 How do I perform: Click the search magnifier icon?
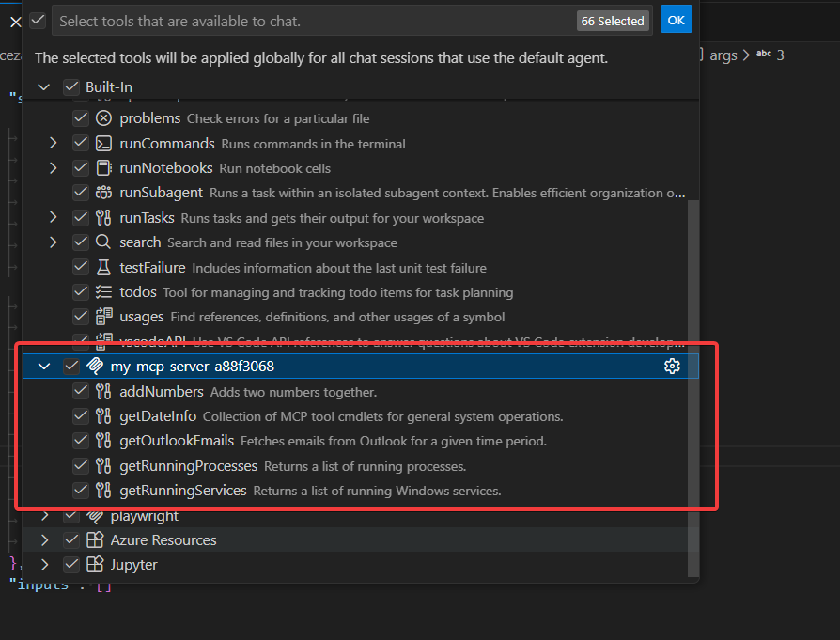coord(103,242)
